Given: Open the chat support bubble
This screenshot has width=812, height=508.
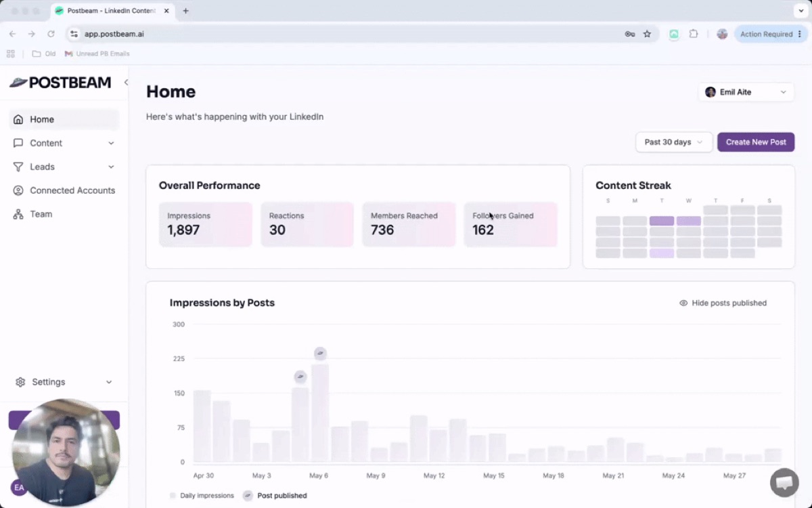Looking at the screenshot, I should click(784, 482).
